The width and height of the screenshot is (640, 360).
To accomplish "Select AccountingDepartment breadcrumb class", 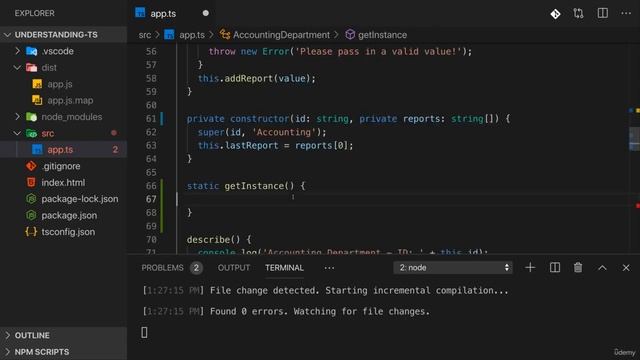I will pyautogui.click(x=281, y=35).
